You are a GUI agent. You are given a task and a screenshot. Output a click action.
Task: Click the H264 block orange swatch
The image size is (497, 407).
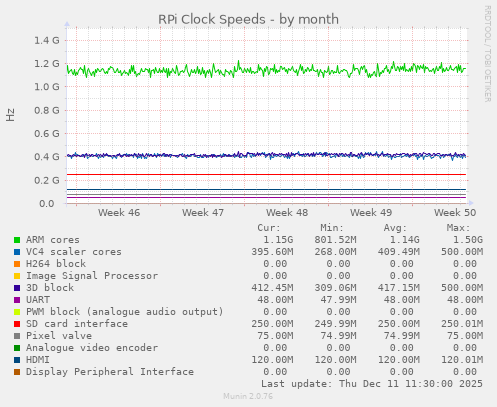17,264
